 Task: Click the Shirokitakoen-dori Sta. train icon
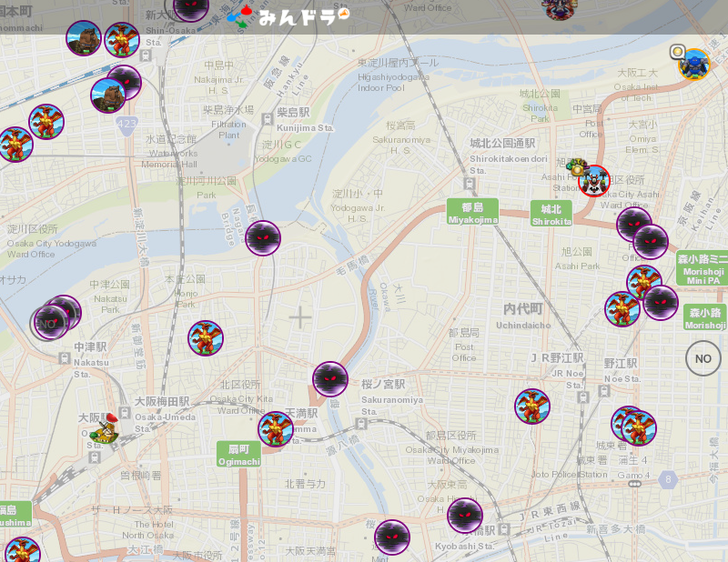(x=470, y=183)
